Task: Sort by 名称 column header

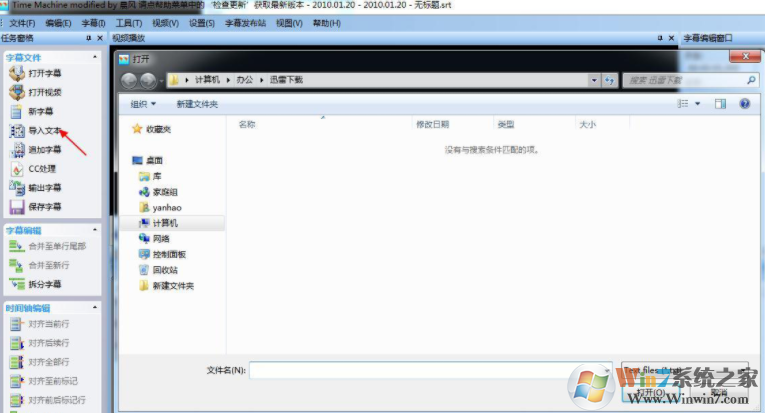Action: pos(247,124)
